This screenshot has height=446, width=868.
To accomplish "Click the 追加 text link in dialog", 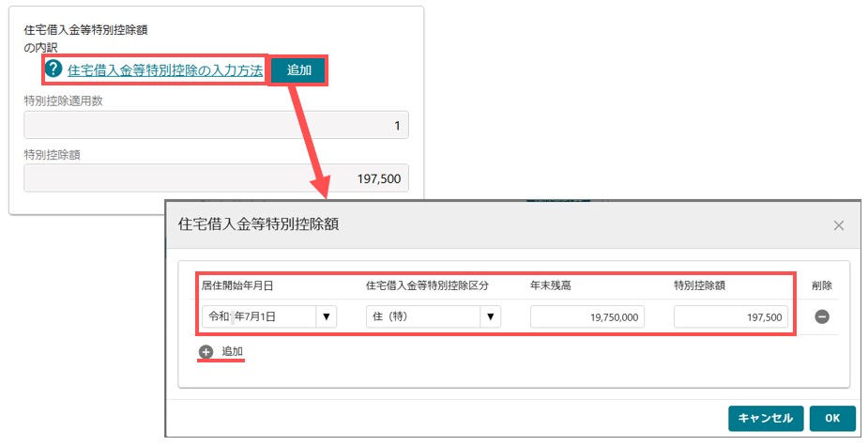I will 232,351.
